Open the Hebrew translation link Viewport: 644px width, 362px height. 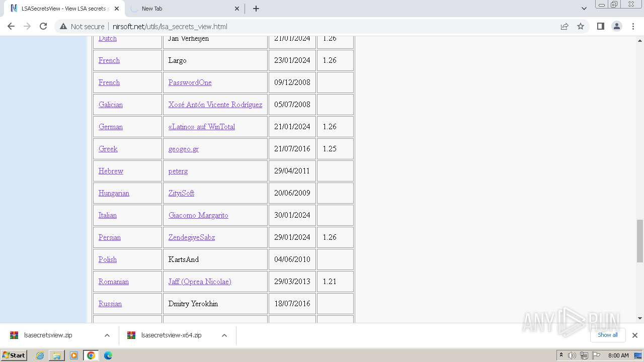click(111, 171)
